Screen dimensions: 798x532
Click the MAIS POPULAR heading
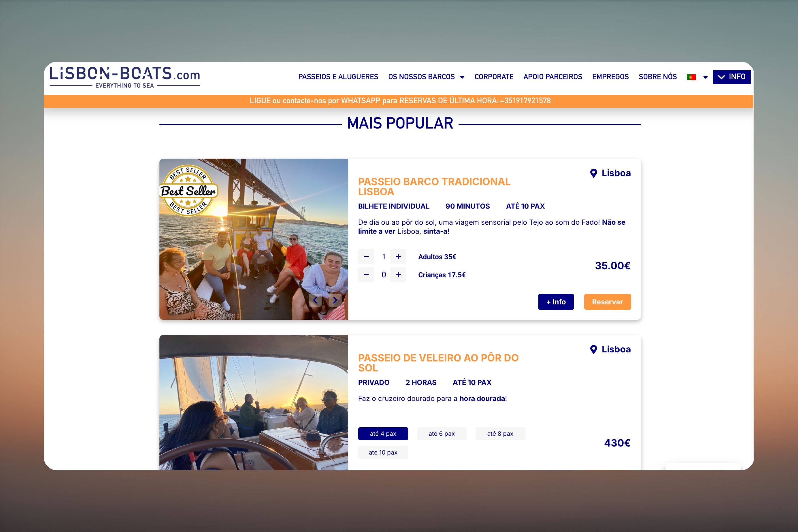click(x=400, y=123)
